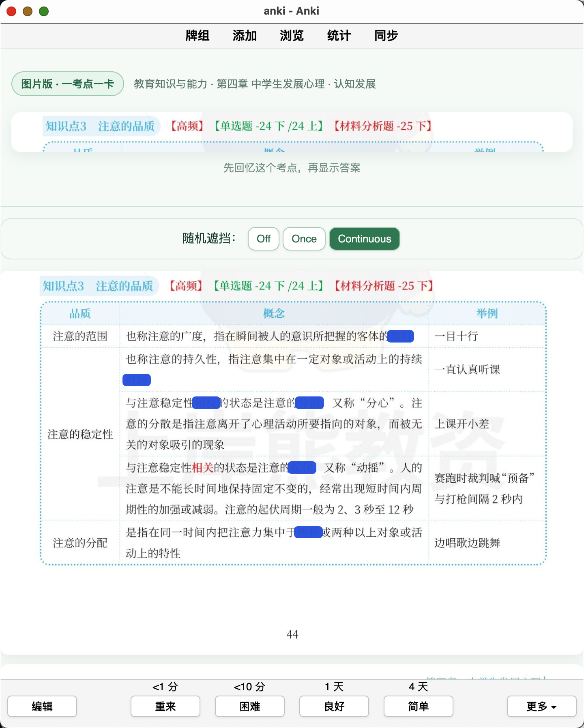
Task: Reveal mask before 又称“分心”
Action: pyautogui.click(x=309, y=403)
